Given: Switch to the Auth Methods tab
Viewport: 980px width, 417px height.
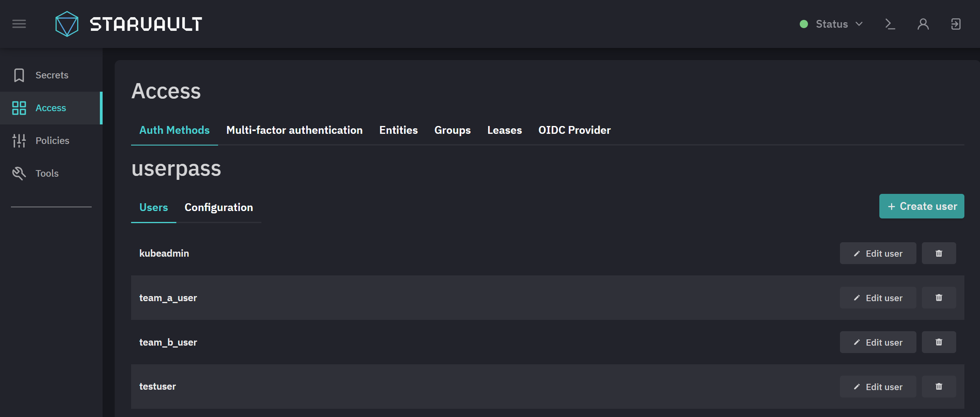Looking at the screenshot, I should pyautogui.click(x=174, y=130).
